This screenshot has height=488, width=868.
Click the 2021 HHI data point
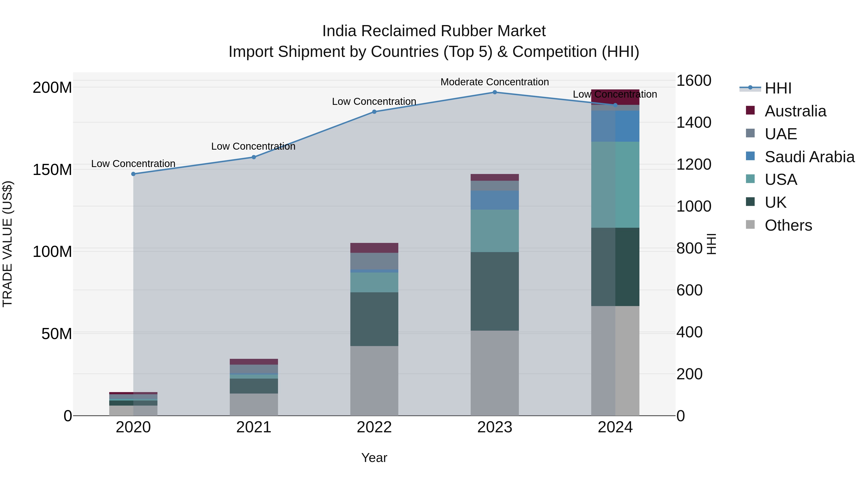(x=254, y=157)
